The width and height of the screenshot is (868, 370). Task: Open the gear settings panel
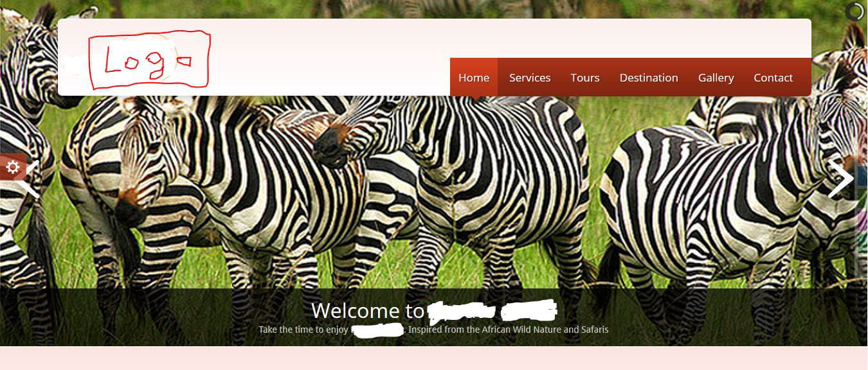13,168
